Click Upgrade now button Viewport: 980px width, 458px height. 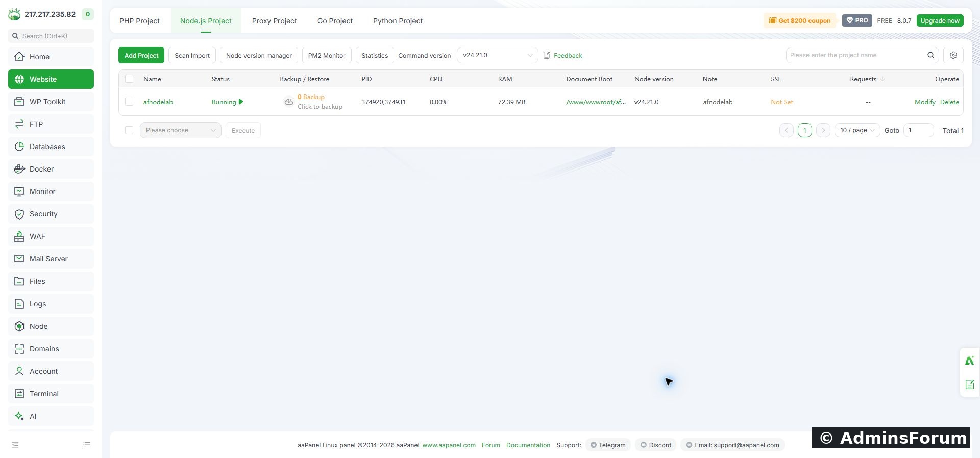[x=940, y=20]
